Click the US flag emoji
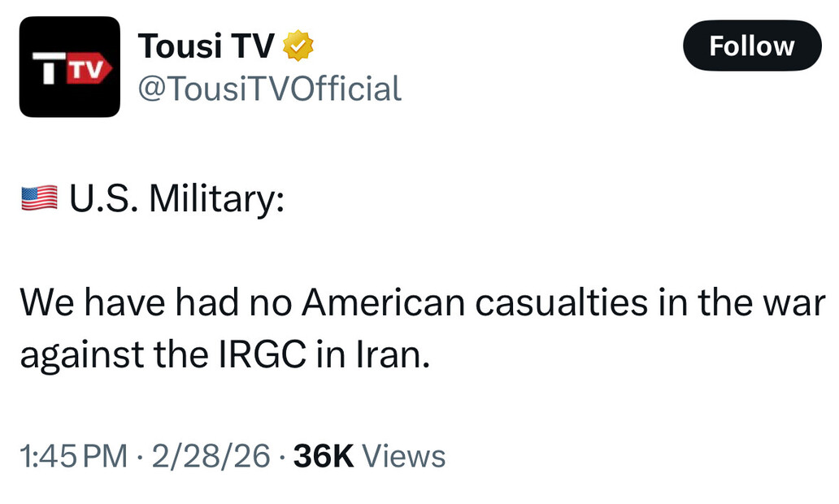The width and height of the screenshot is (839, 504). click(x=39, y=198)
